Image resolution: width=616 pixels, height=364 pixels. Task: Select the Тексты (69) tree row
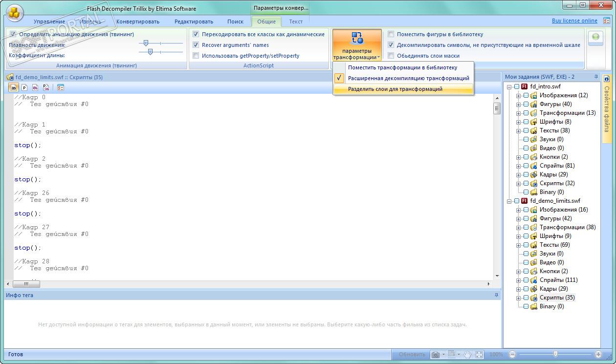coord(555,245)
